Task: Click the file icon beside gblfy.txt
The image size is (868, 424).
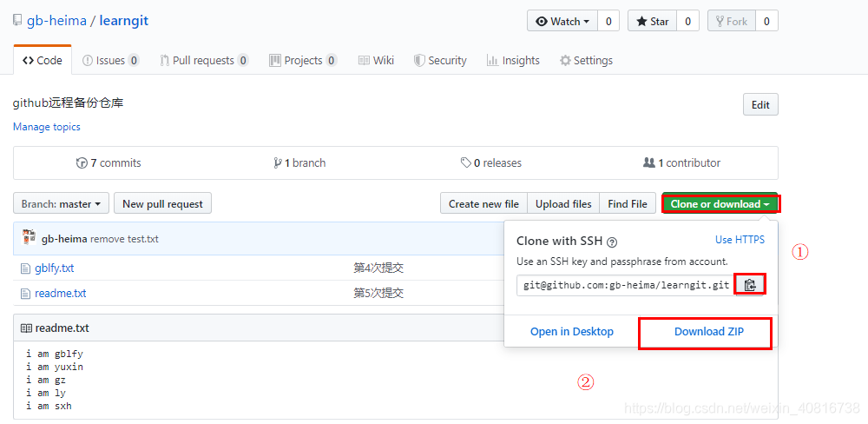Action: pyautogui.click(x=25, y=268)
